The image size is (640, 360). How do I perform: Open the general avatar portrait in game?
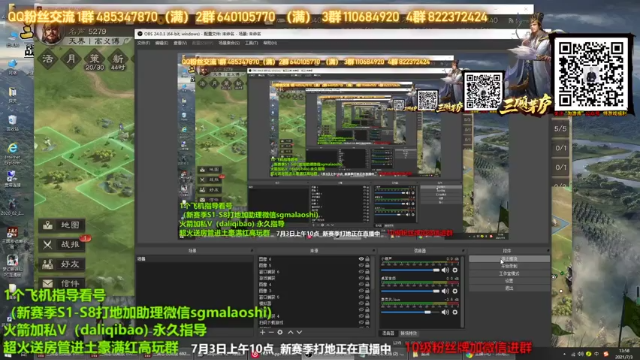click(51, 33)
